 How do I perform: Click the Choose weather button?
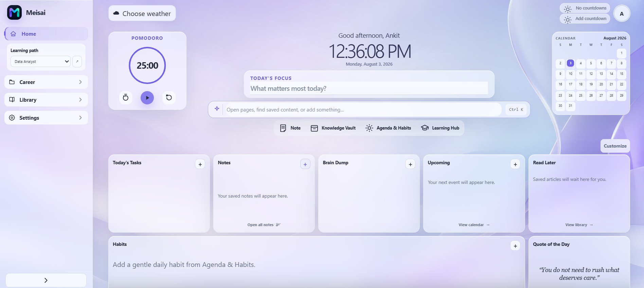point(142,13)
